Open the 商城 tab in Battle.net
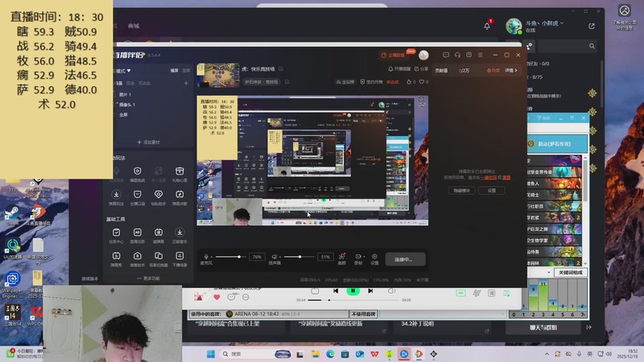644x362 pixels. point(134,26)
